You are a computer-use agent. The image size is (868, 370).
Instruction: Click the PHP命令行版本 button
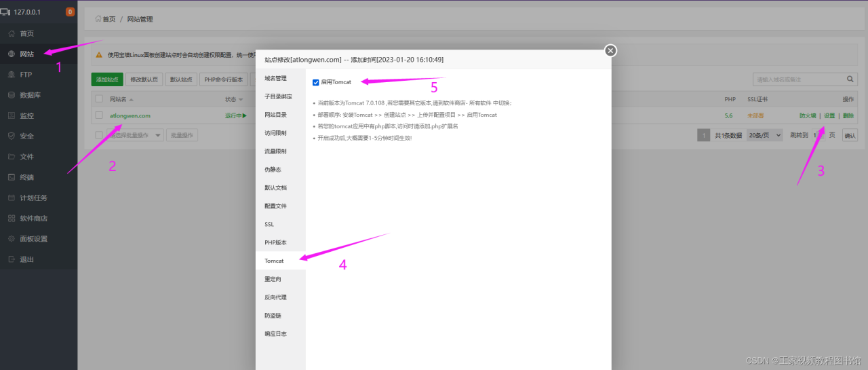click(224, 79)
